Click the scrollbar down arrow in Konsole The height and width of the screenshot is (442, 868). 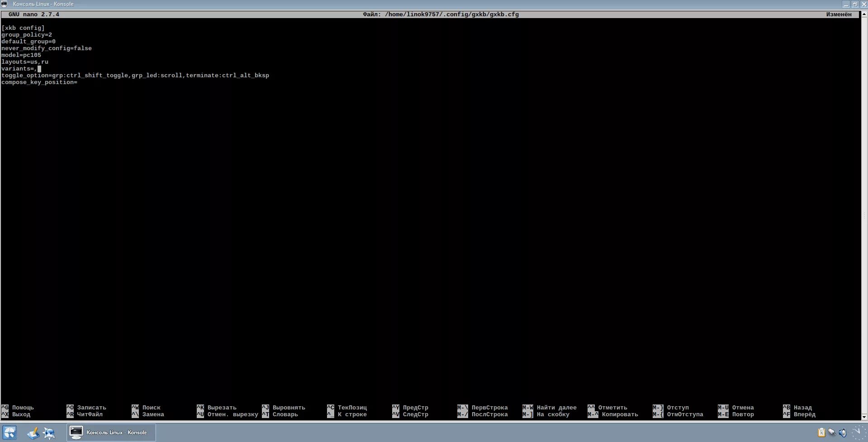pyautogui.click(x=864, y=417)
